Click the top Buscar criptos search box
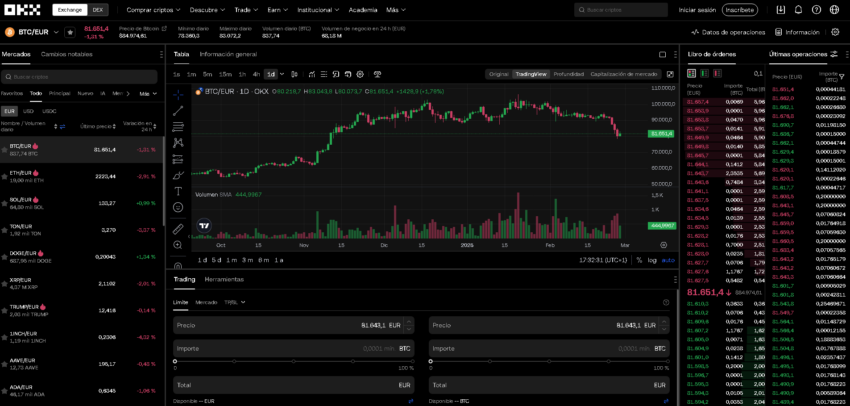 (x=621, y=10)
